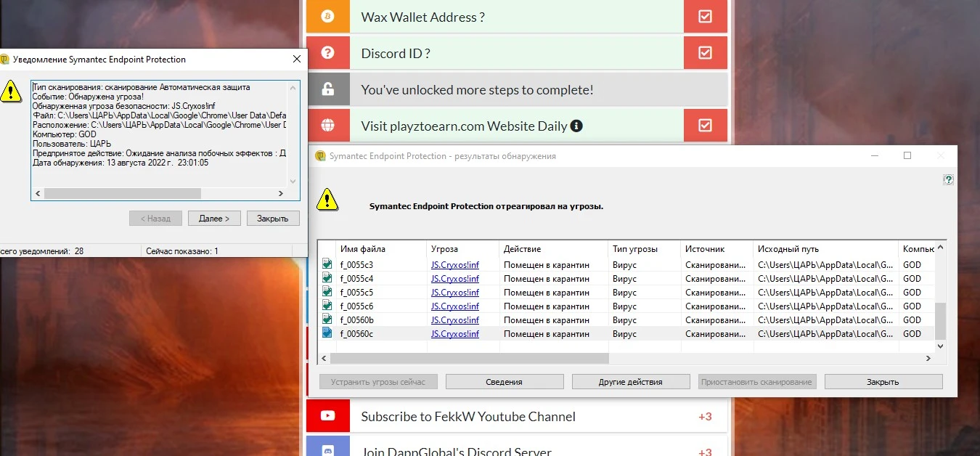Click "Всего уведомлений: 28" status text
980x456 pixels.
coord(42,251)
